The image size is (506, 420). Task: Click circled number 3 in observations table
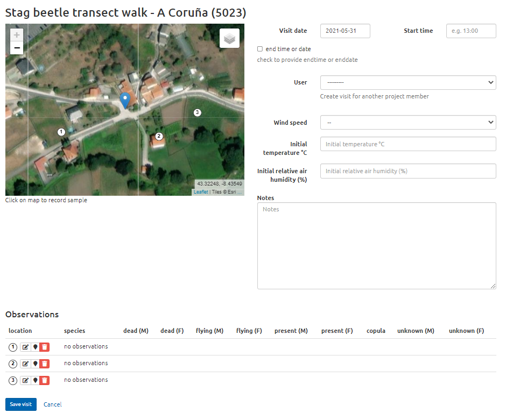[13, 381]
